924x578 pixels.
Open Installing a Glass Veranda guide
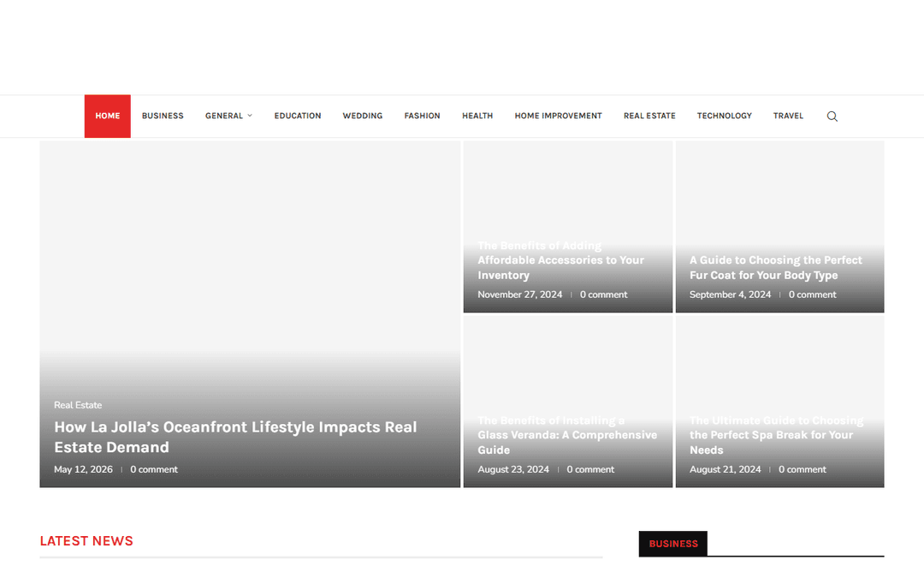coord(567,435)
